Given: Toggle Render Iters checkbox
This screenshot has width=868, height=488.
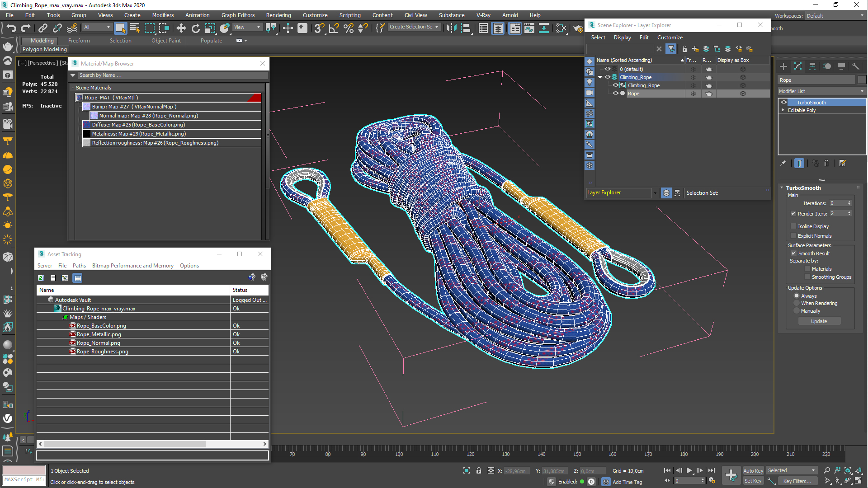Looking at the screenshot, I should tap(793, 214).
